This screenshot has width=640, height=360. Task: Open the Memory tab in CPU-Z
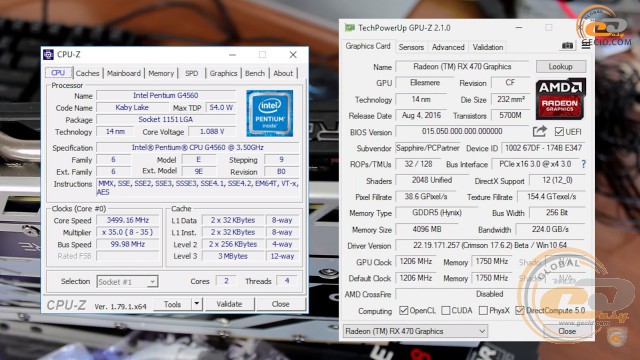[161, 73]
